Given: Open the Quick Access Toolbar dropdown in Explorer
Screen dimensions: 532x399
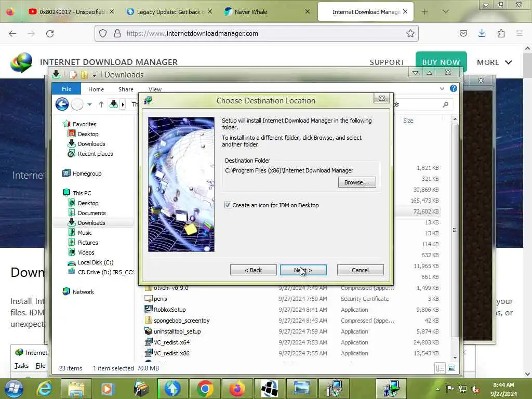Looking at the screenshot, I should (x=94, y=75).
